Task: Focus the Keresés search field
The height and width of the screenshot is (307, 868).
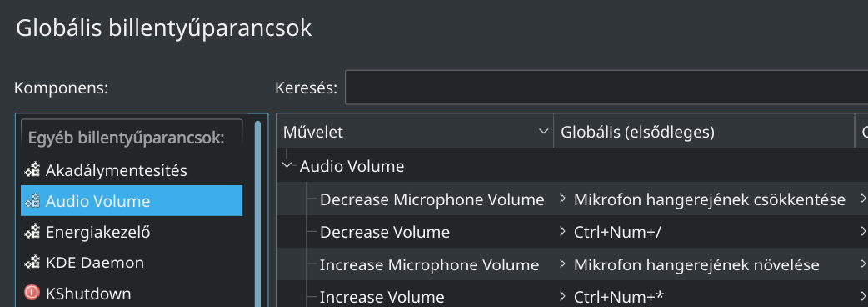Action: 606,87
